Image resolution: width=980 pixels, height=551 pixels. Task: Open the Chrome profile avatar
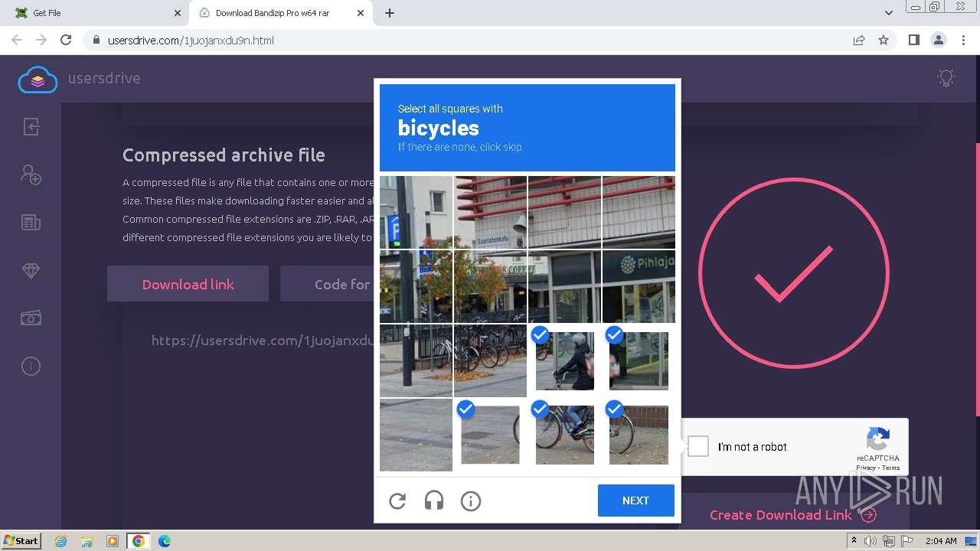(938, 40)
